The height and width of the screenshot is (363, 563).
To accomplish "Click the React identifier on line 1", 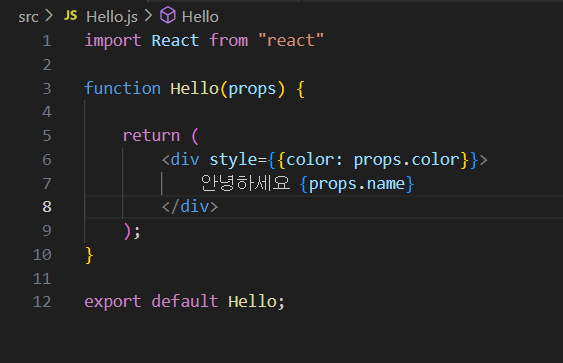I will [x=175, y=41].
